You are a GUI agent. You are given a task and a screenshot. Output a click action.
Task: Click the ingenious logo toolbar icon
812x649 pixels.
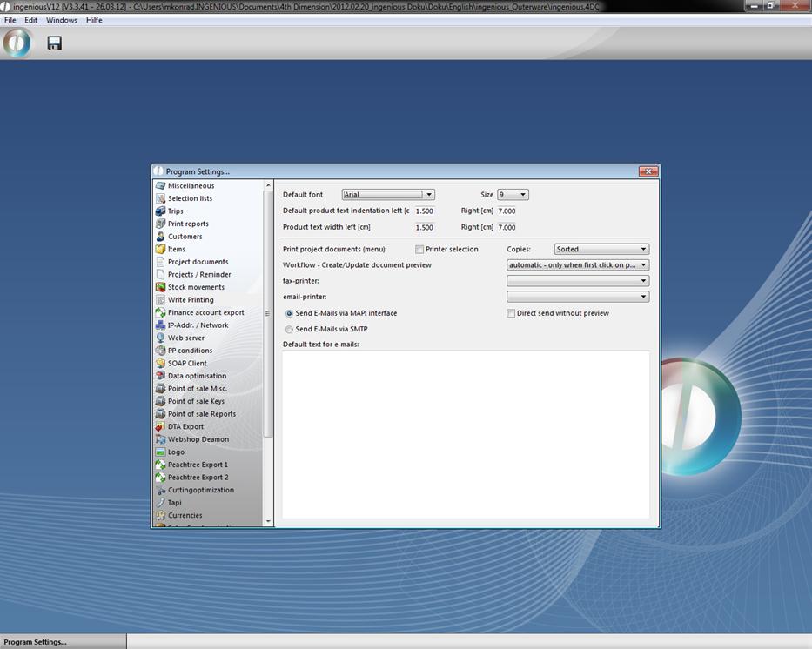click(17, 43)
